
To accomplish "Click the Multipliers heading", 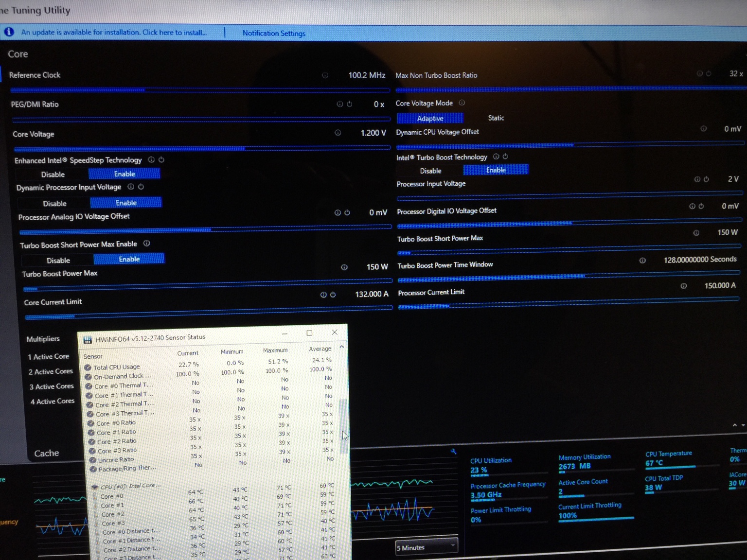I will tap(43, 339).
